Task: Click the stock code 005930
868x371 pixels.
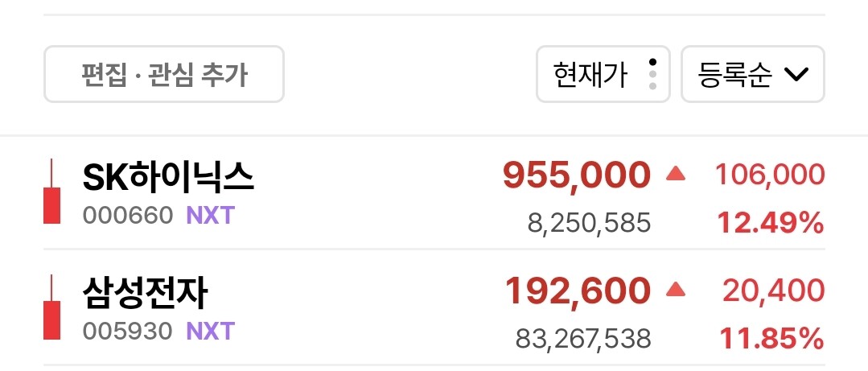Action: coord(127,331)
